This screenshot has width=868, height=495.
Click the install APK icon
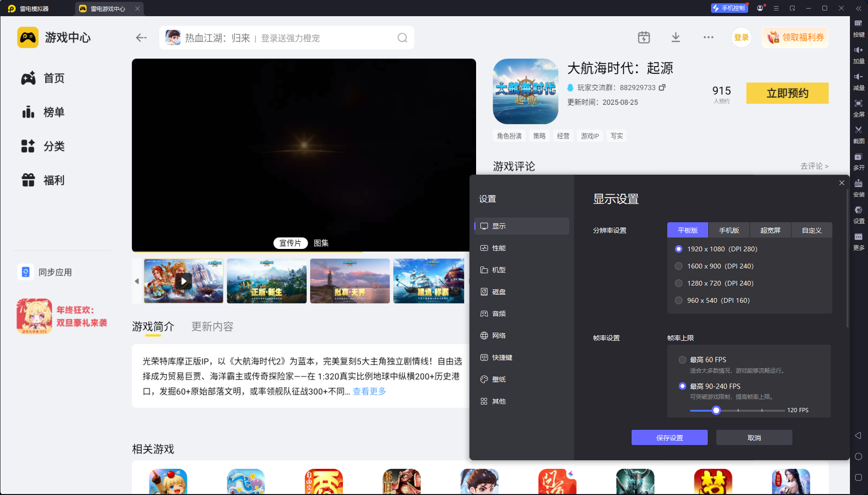coord(858,184)
